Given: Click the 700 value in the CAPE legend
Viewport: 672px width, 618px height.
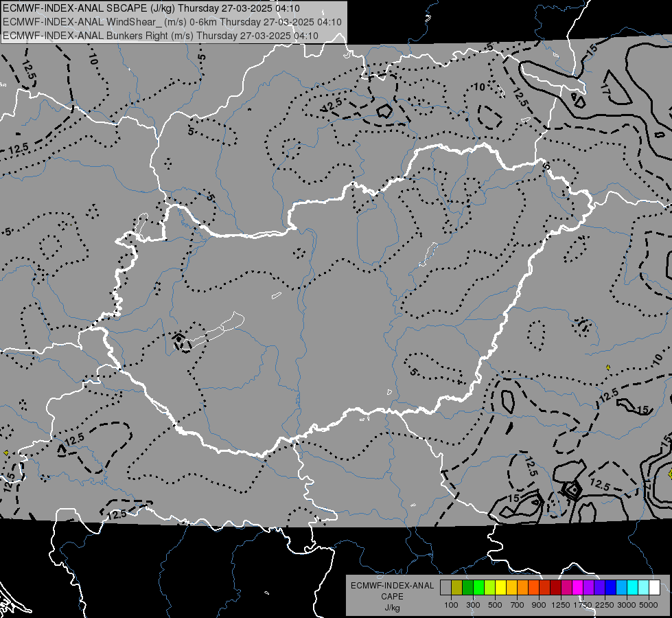Looking at the screenshot, I should (518, 605).
